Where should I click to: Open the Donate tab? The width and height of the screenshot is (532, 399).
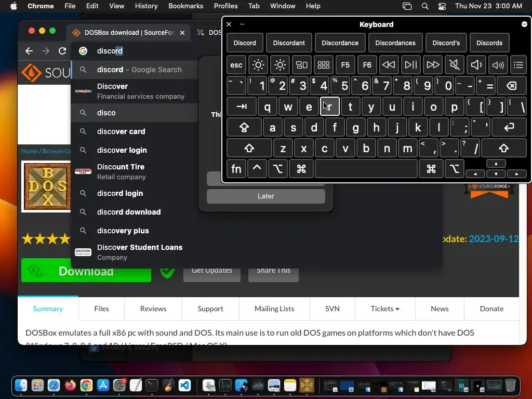[x=491, y=309]
